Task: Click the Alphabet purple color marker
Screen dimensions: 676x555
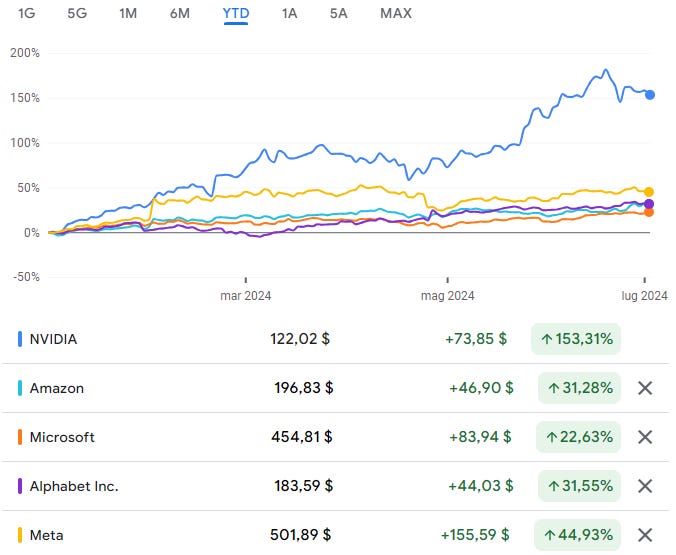Action: coord(20,486)
